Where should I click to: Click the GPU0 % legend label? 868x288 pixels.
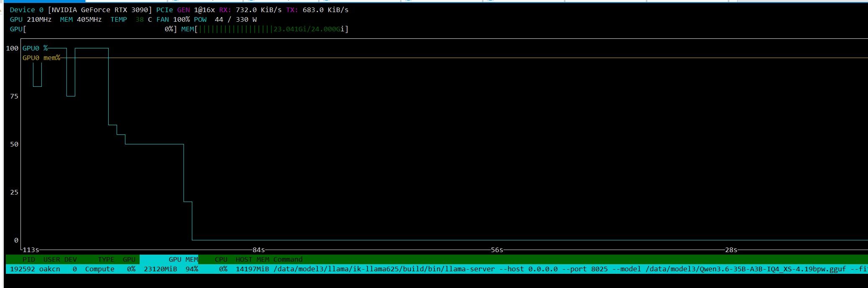[x=35, y=48]
